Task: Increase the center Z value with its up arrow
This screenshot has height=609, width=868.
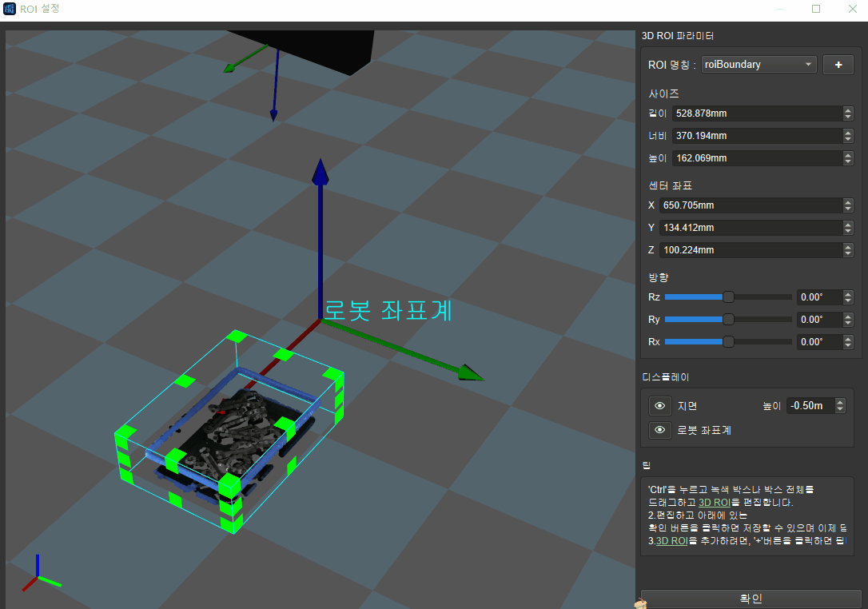Action: [x=848, y=246]
